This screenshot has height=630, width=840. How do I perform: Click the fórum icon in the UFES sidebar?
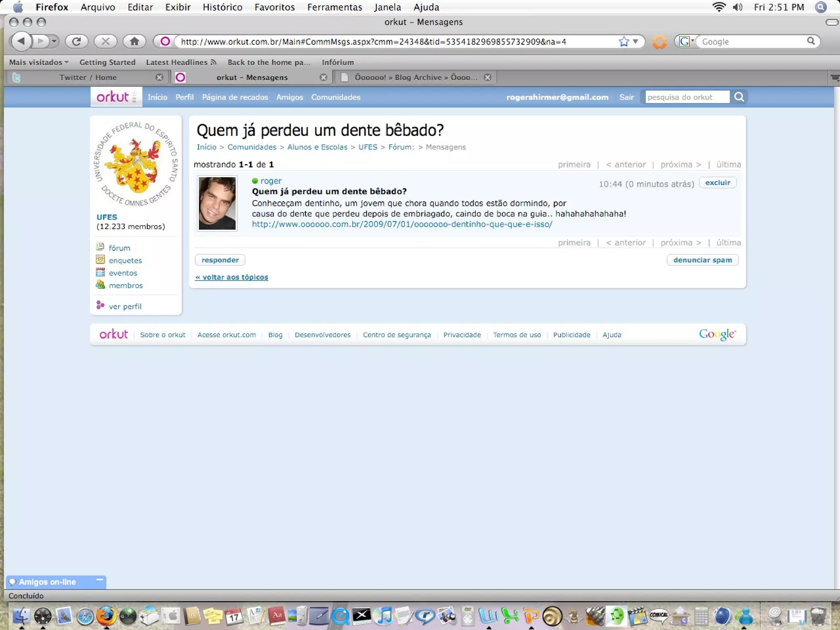pyautogui.click(x=100, y=247)
